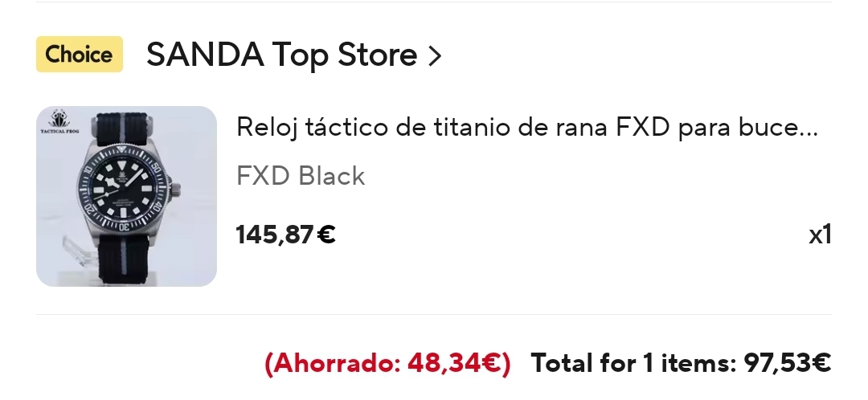
Task: Tap the Tactical Frog logo on thumbnail
Action: pos(58,121)
